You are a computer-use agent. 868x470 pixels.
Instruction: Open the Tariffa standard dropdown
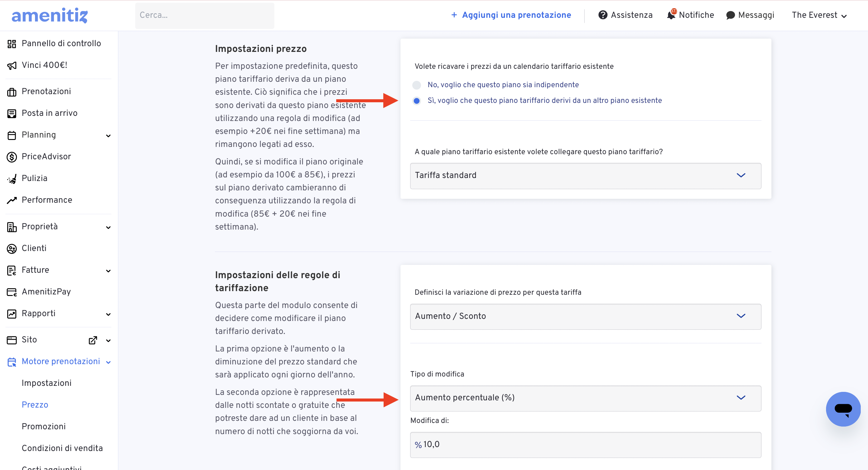[x=585, y=176]
